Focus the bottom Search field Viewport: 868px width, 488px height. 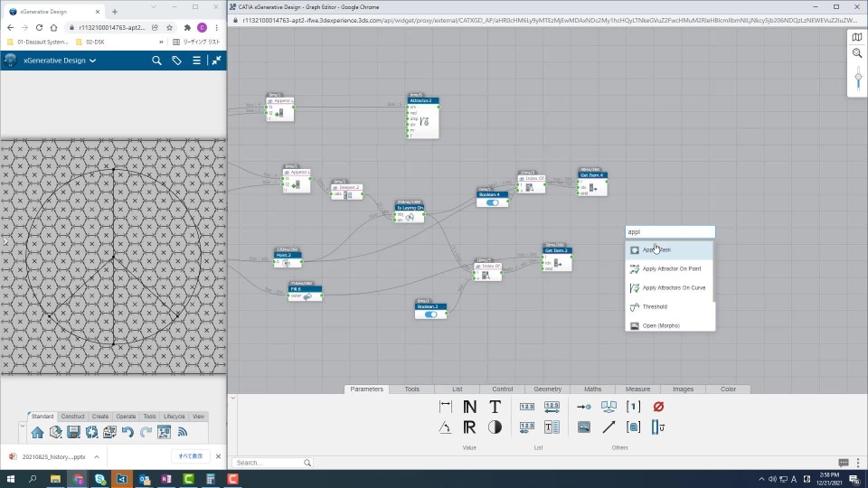click(272, 463)
